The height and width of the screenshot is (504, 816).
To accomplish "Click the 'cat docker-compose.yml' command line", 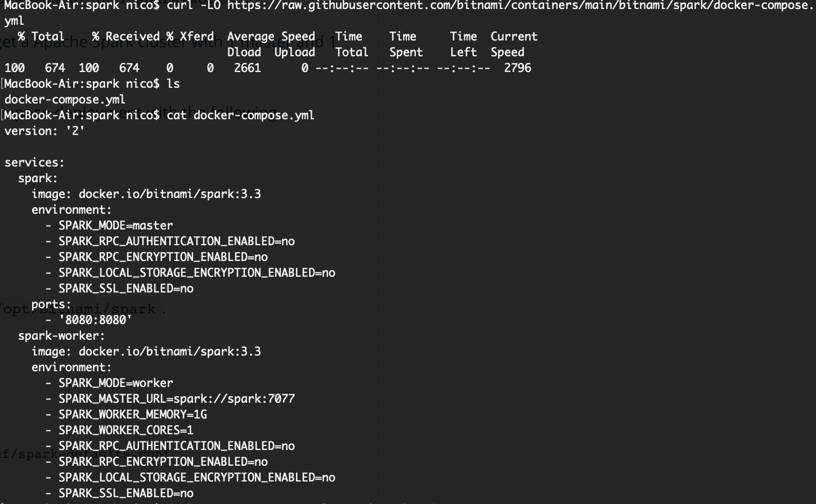I will [240, 115].
